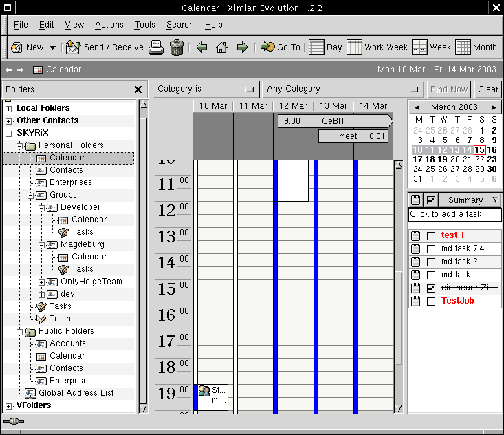The height and width of the screenshot is (435, 504).
Task: Tick the checkbox for 'TestJob' task
Action: click(431, 301)
